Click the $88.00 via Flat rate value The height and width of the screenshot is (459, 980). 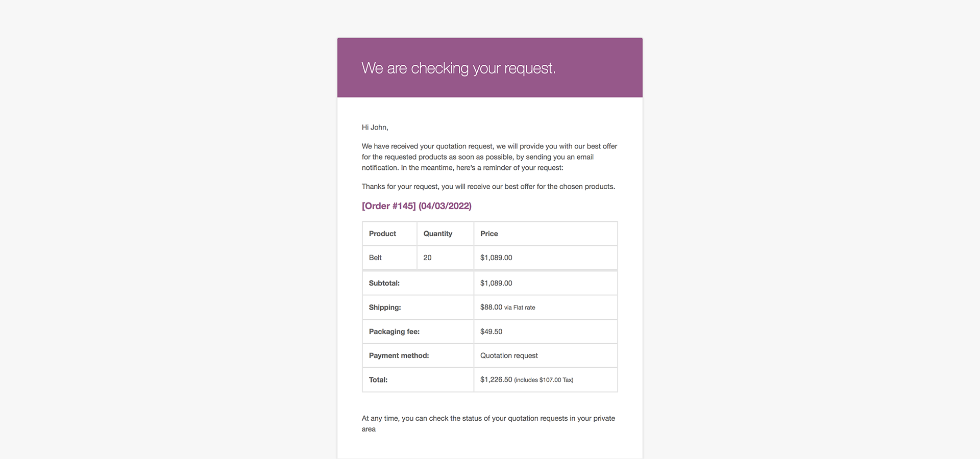click(x=507, y=308)
